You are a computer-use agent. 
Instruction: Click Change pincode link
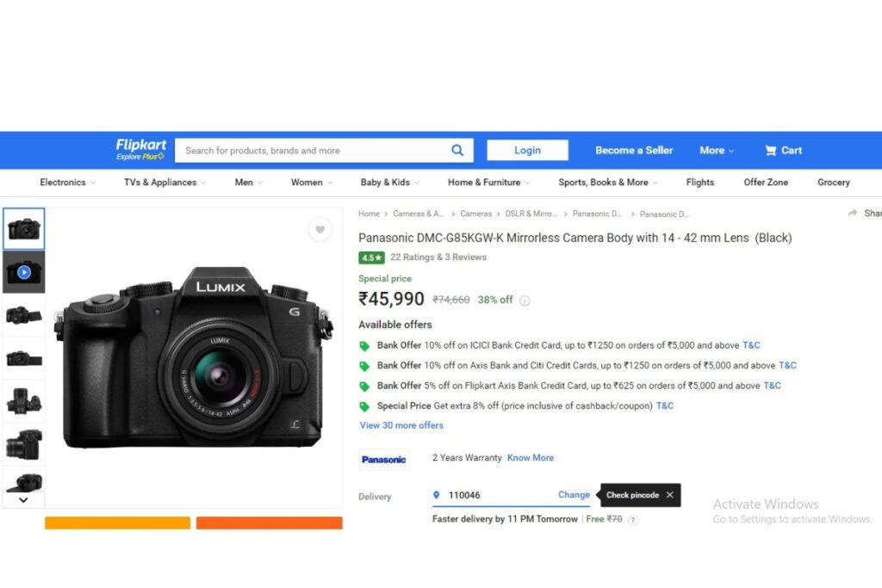pos(574,495)
